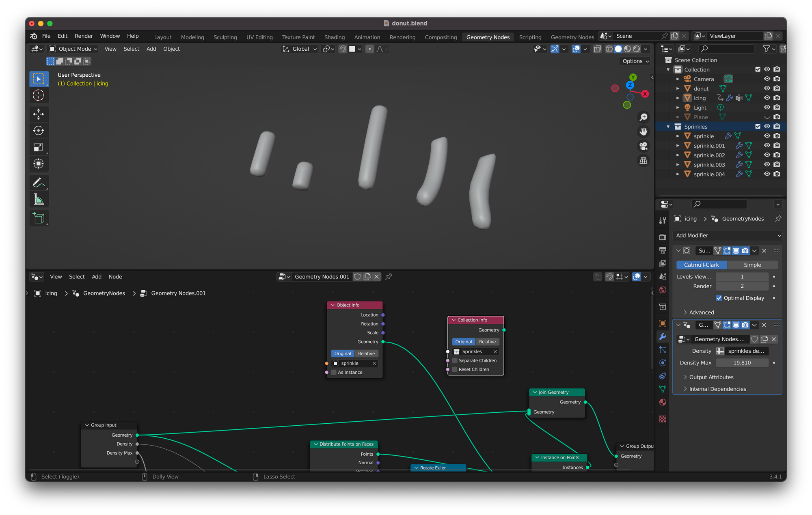Screen dimensions: 812x515
Task: Select the Simple subdivision type
Action: 752,265
